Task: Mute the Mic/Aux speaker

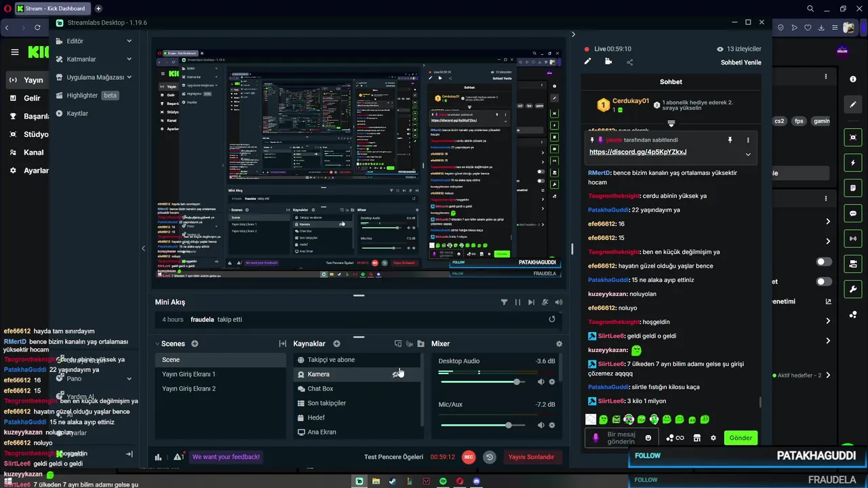Action: (x=540, y=425)
